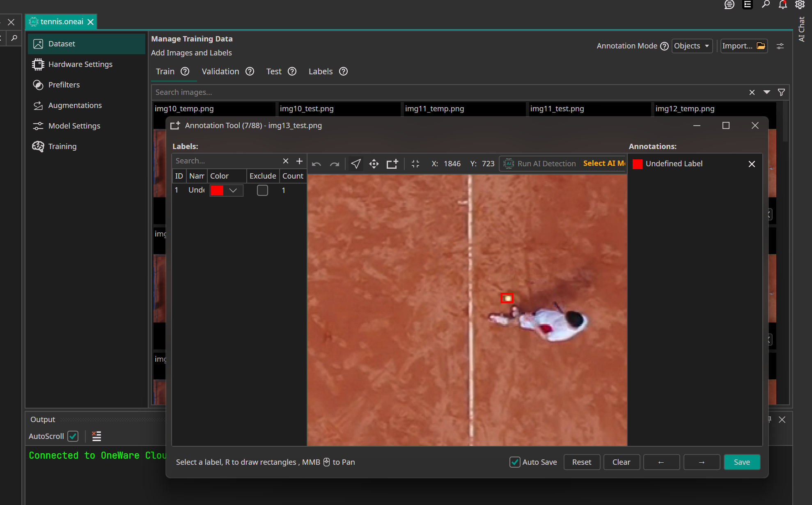
Task: Open the search bar filter dropdown arrow
Action: click(766, 92)
